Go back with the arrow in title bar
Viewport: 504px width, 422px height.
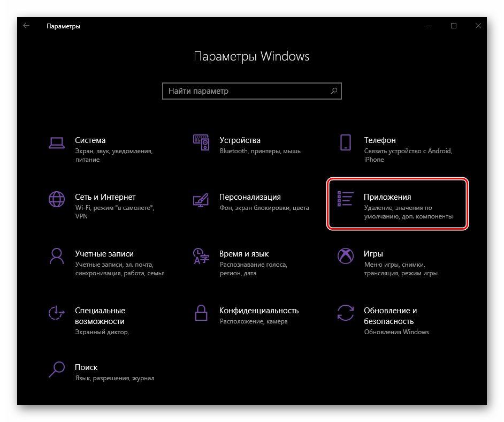click(x=26, y=26)
